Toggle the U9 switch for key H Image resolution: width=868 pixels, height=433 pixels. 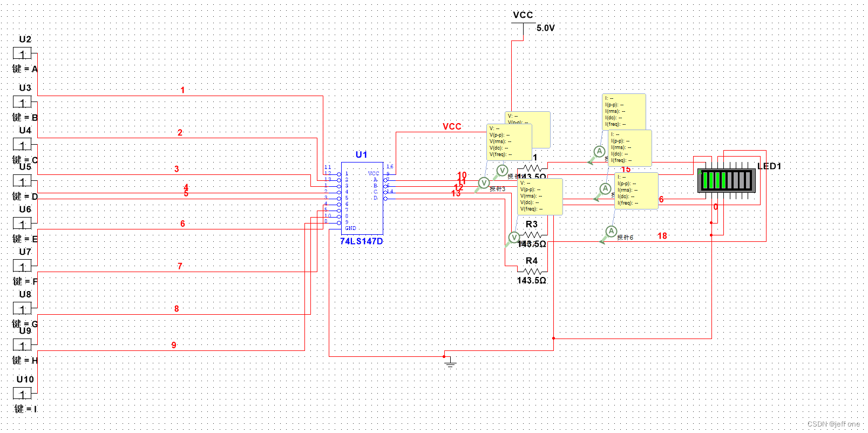tap(22, 345)
